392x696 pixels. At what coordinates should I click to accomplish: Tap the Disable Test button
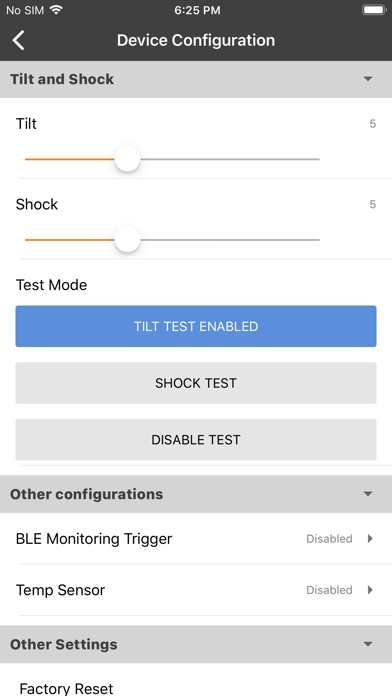click(196, 440)
